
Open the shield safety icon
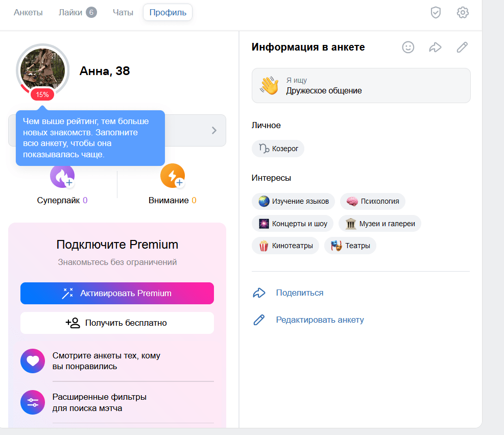[435, 13]
